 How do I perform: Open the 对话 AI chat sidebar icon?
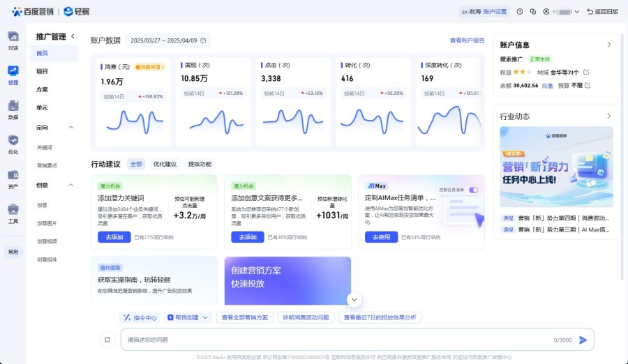[x=13, y=39]
